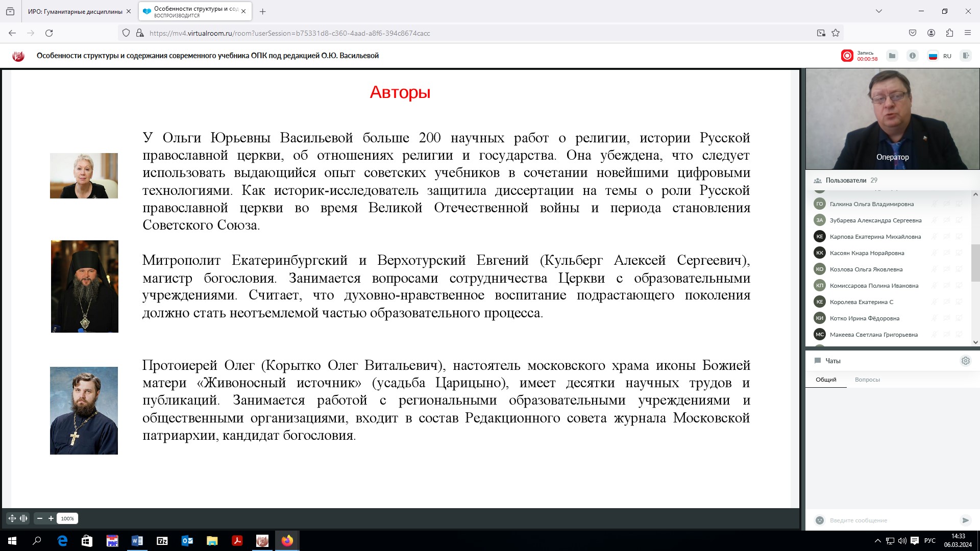Open a new browser tab

262,11
